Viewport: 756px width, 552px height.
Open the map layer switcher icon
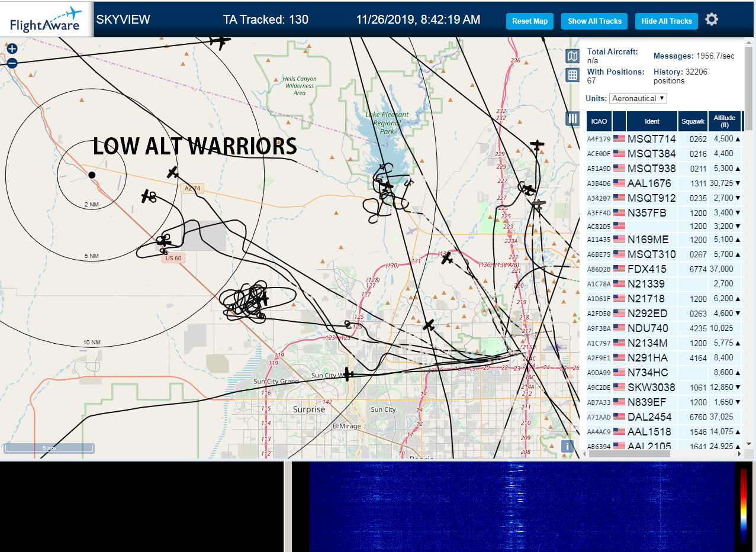tap(572, 56)
